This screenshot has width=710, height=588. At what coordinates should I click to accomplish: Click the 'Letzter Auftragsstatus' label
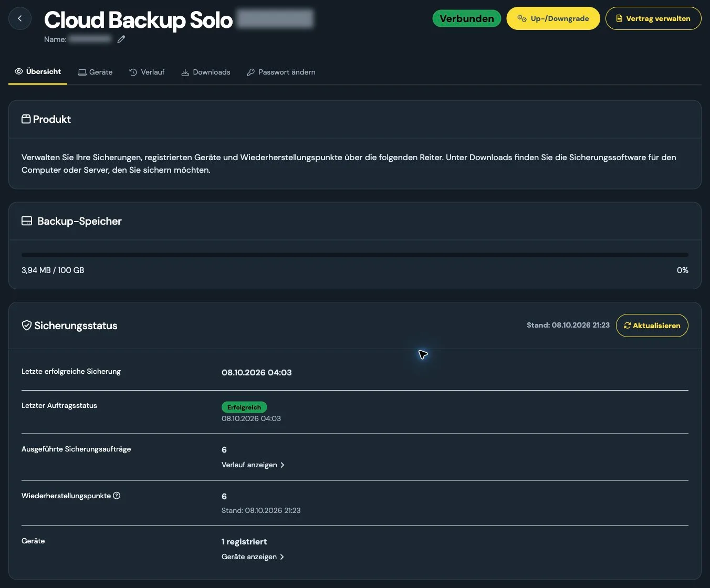pos(59,405)
